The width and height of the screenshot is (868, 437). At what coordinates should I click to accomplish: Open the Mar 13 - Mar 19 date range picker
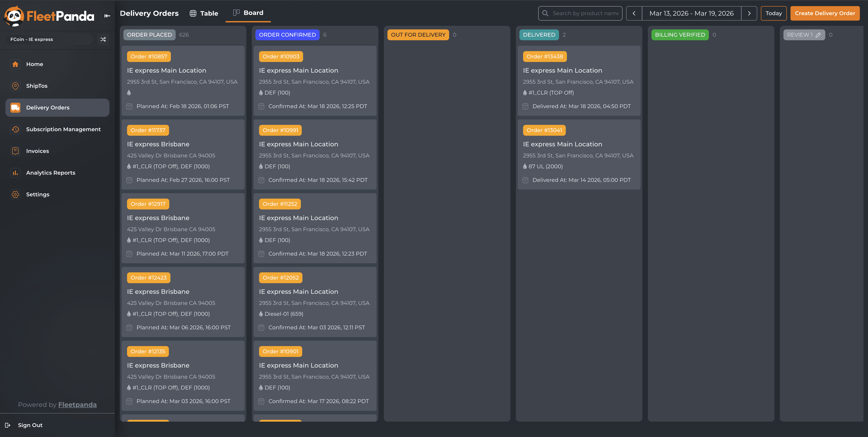coord(691,14)
